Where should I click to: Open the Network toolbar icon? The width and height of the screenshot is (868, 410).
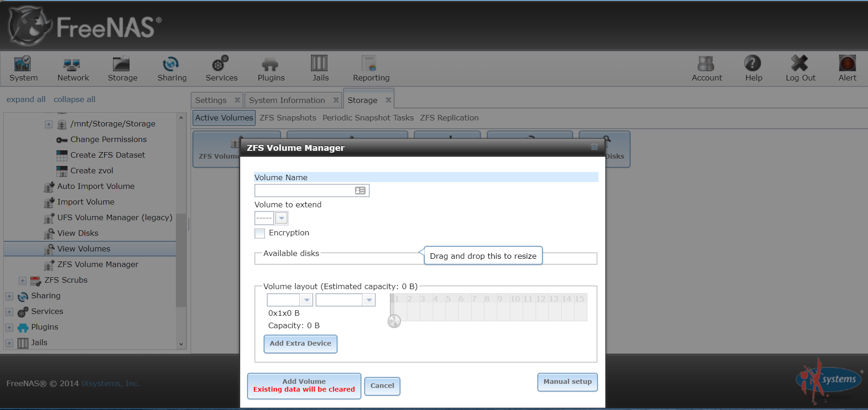click(x=73, y=64)
